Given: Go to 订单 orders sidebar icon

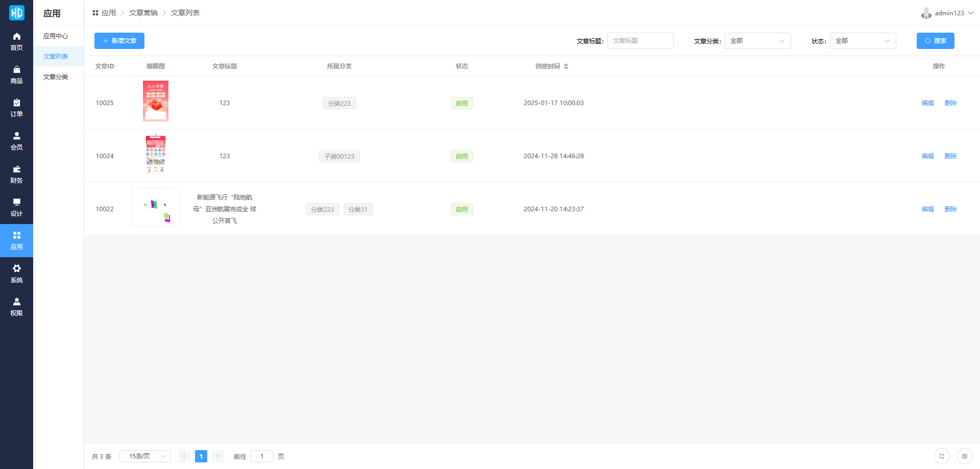Looking at the screenshot, I should coord(16,108).
